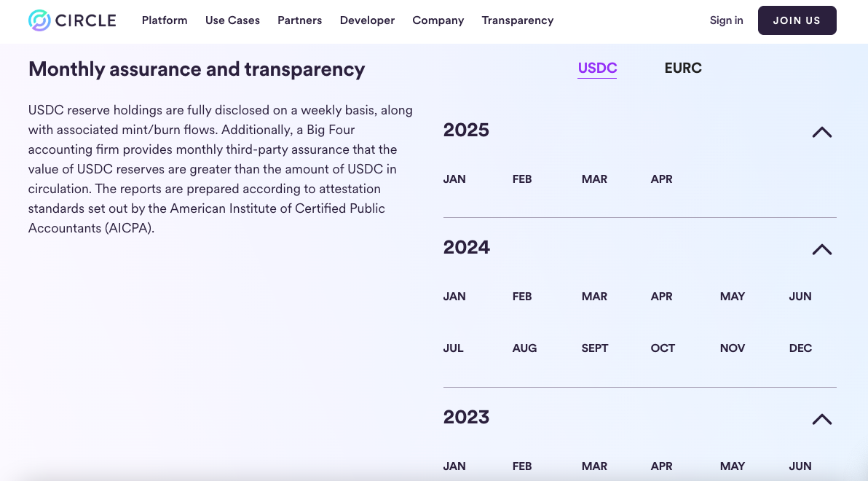This screenshot has height=481, width=868.
Task: Open the 2025 JAN report
Action: click(x=454, y=179)
